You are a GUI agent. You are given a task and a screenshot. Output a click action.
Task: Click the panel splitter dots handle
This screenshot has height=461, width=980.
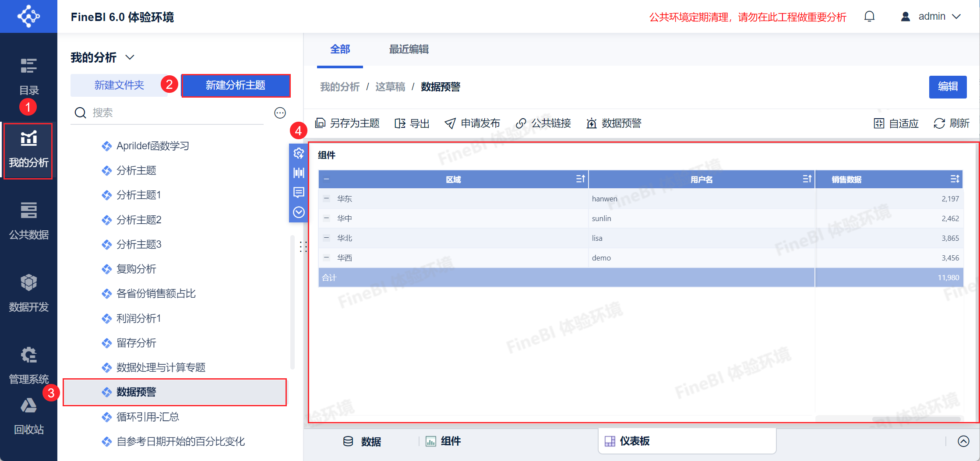(303, 246)
